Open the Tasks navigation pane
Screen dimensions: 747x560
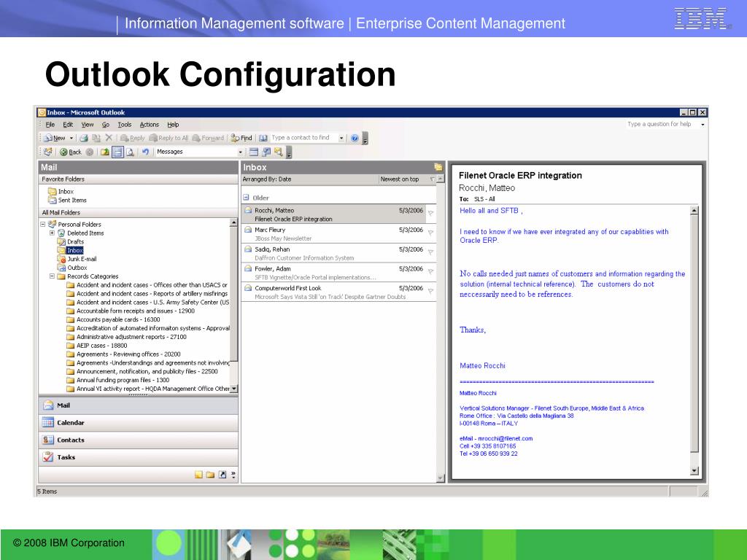[138, 457]
